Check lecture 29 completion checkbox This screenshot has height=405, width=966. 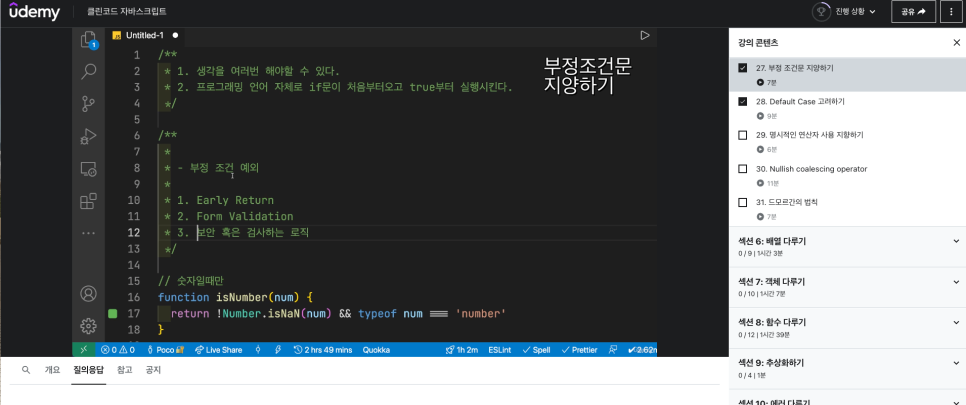[x=742, y=135]
